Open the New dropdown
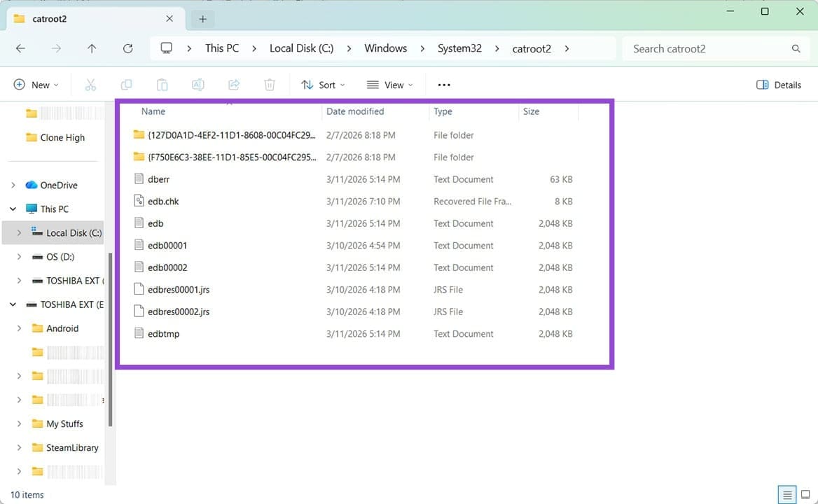Image resolution: width=818 pixels, height=504 pixels. 36,84
